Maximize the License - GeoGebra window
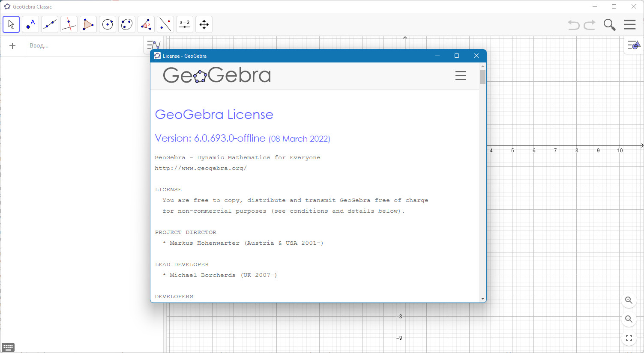Screen dimensions: 644x353 [x=457, y=56]
